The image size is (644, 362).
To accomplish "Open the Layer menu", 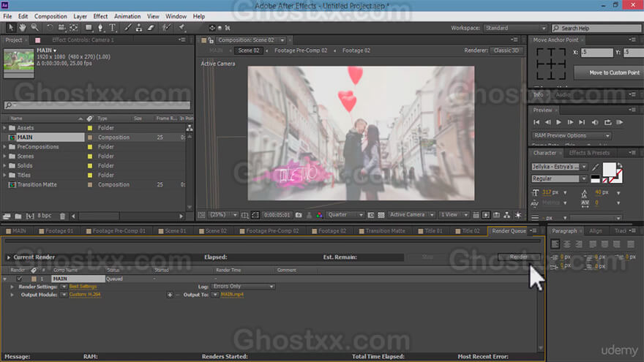I will coord(80,16).
